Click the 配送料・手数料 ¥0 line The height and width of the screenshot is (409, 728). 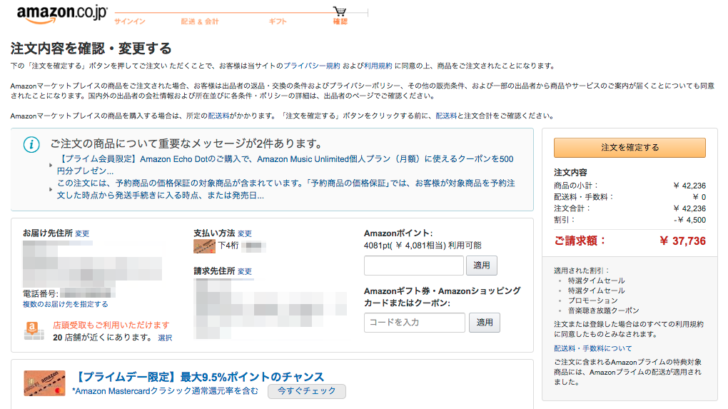point(630,197)
